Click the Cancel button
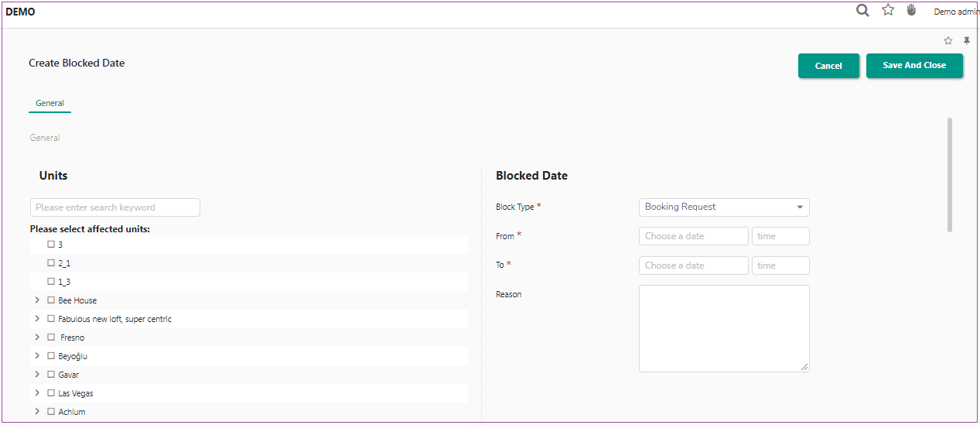Image resolution: width=980 pixels, height=425 pixels. point(828,66)
